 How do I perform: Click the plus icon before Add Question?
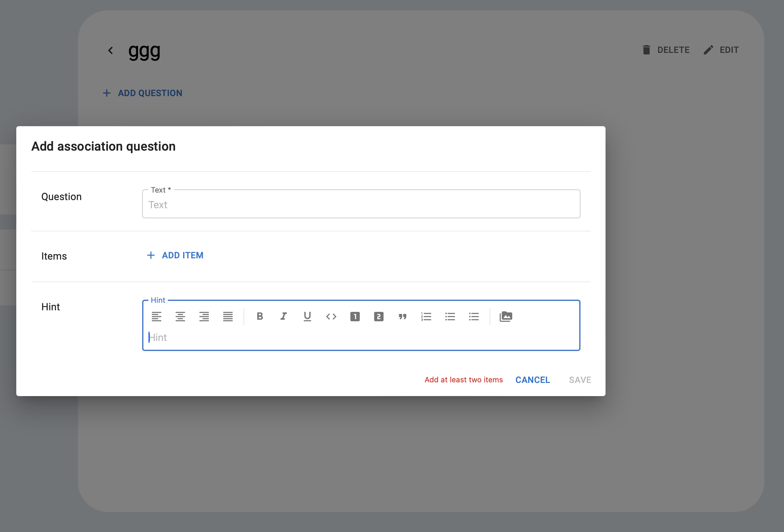tap(106, 93)
